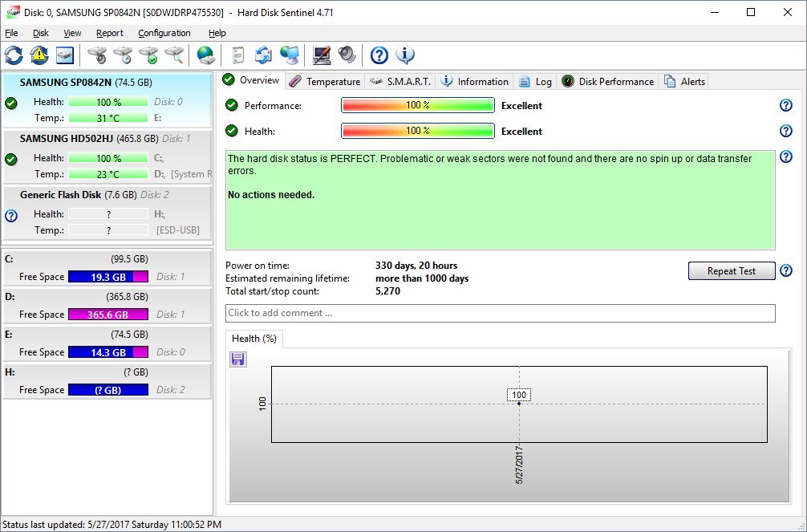This screenshot has height=532, width=807.
Task: Click help icon beside Repeat Test button
Action: tap(786, 270)
